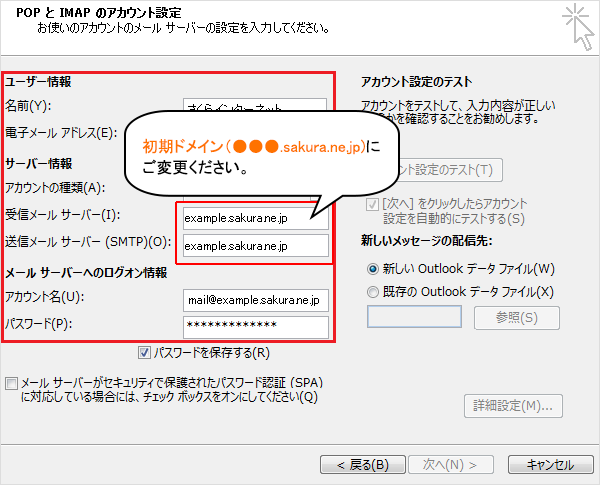This screenshot has width=600, height=485.
Task: Toggle the パスワードを保存する checkbox
Action: pos(146,352)
